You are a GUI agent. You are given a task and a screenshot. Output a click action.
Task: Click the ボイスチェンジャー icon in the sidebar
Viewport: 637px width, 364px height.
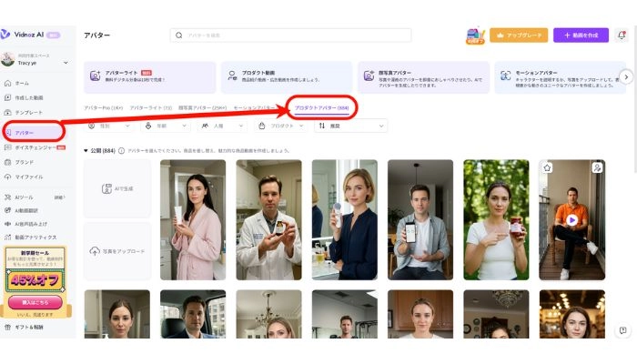(x=7, y=147)
